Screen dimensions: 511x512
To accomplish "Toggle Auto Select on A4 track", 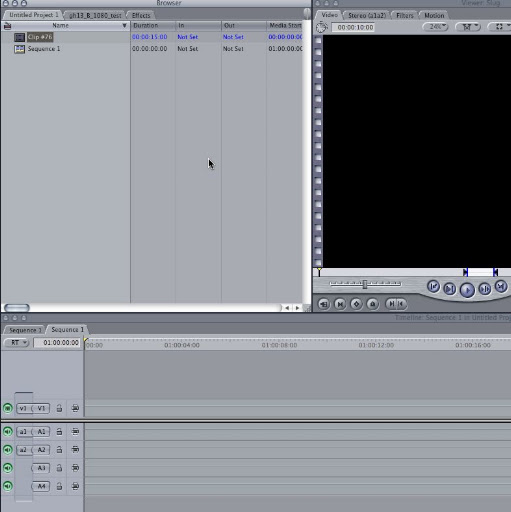I will [75, 486].
